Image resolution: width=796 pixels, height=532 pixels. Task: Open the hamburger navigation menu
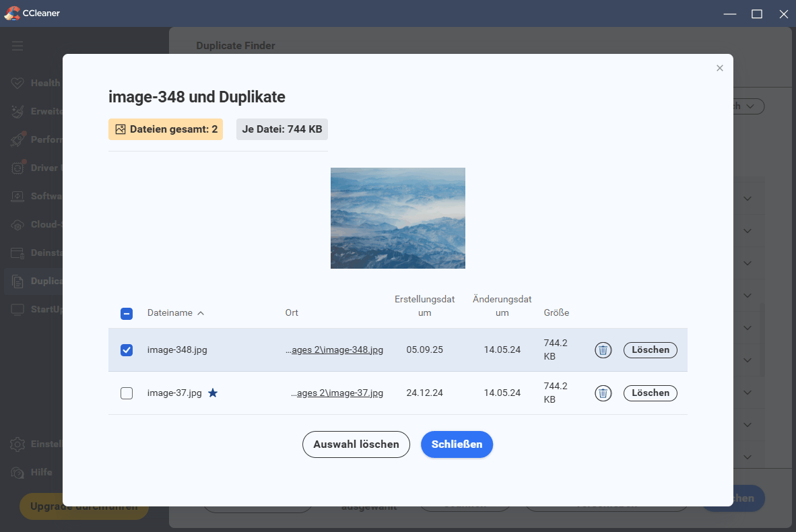[18, 46]
